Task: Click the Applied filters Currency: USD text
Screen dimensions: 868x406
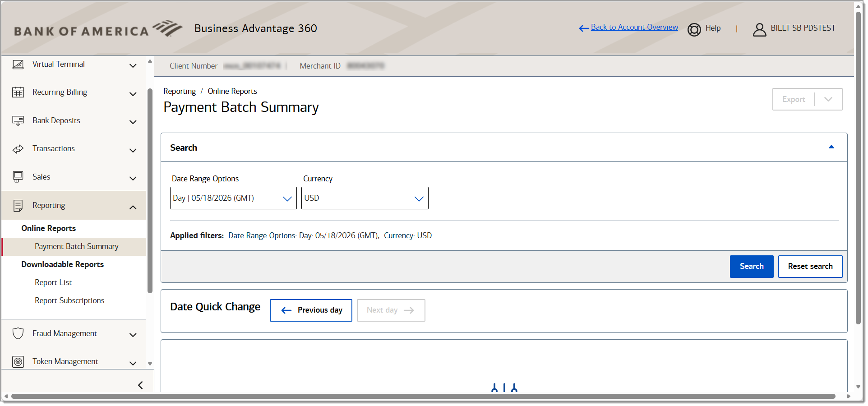Action: pos(408,235)
